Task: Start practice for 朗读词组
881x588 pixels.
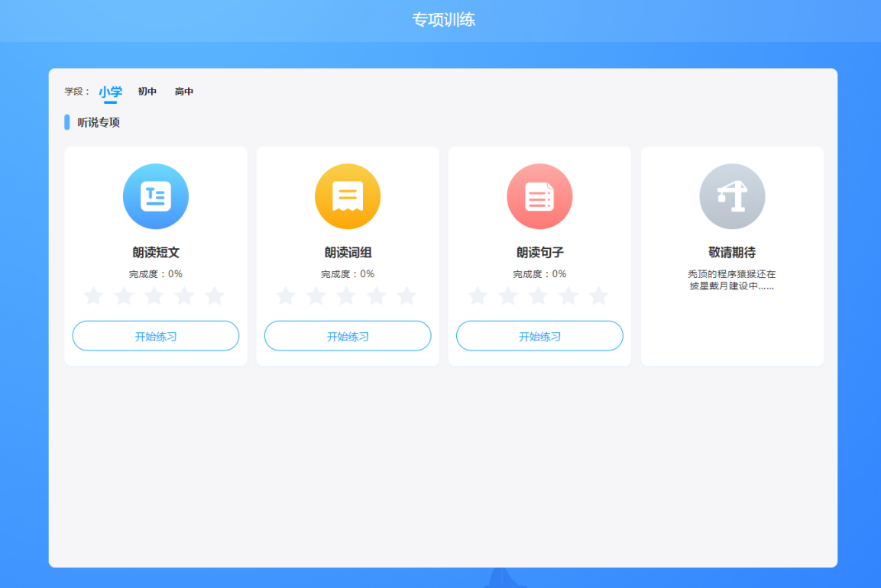Action: (348, 336)
